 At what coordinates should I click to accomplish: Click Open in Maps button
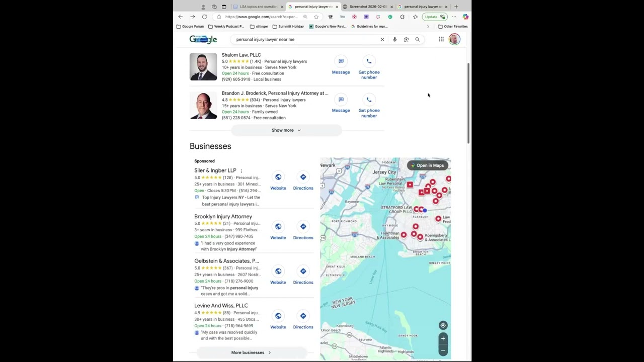click(x=427, y=165)
